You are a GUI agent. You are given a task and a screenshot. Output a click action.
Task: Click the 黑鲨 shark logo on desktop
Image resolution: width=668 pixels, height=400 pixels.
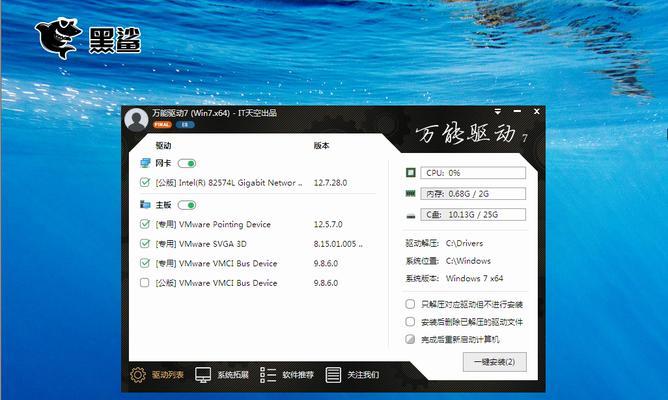[x=88, y=38]
